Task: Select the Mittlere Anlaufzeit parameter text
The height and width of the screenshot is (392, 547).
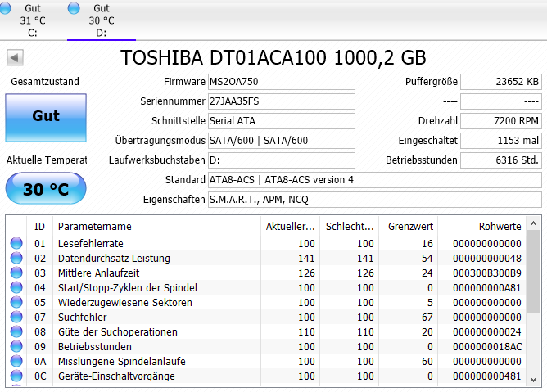Action: [99, 273]
